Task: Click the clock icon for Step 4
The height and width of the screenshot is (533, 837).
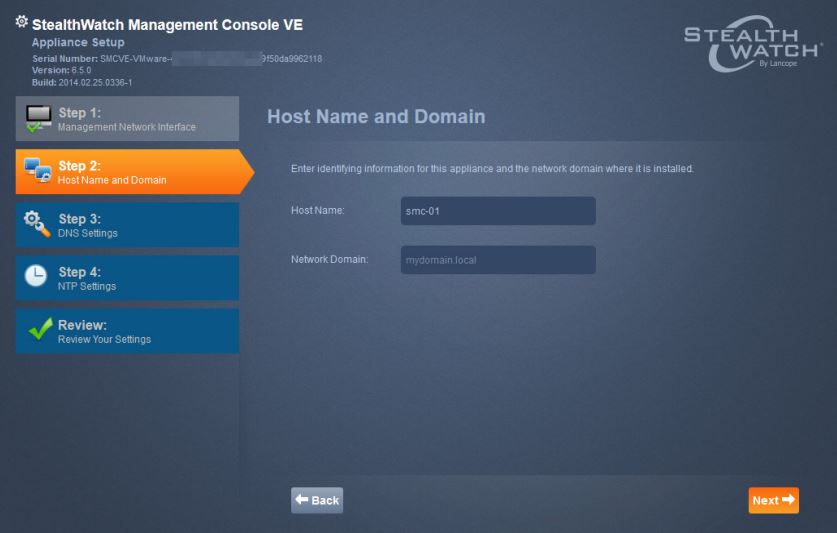Action: 36,276
